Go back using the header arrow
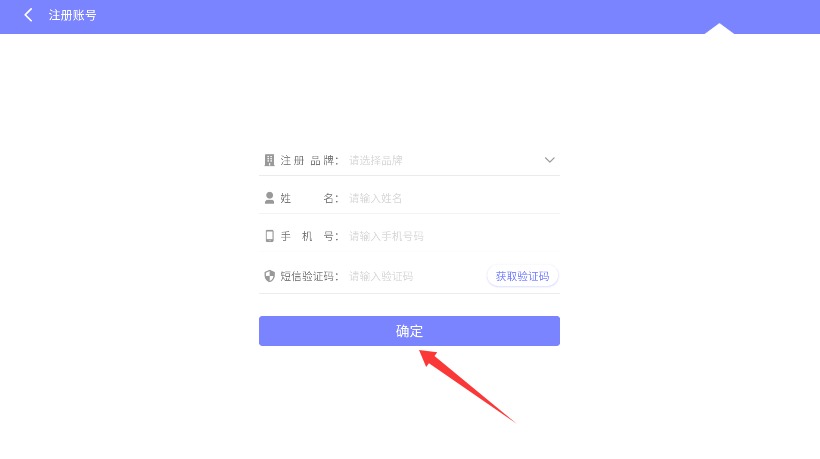This screenshot has height=459, width=820. [28, 15]
